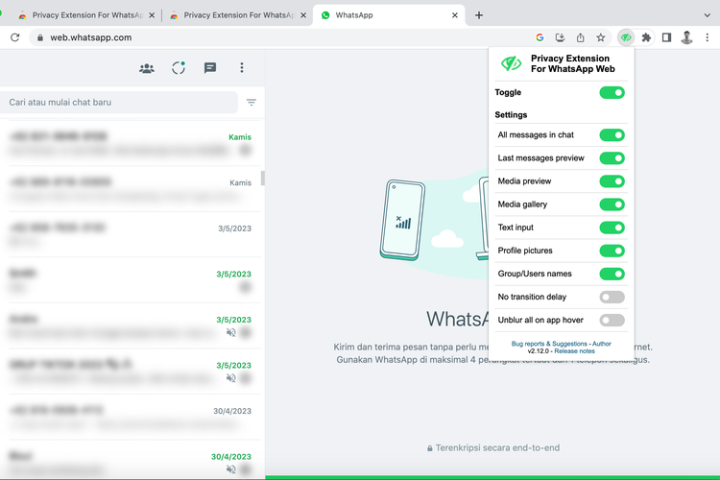Click the install app icon in address bar
The height and width of the screenshot is (480, 720).
click(560, 38)
